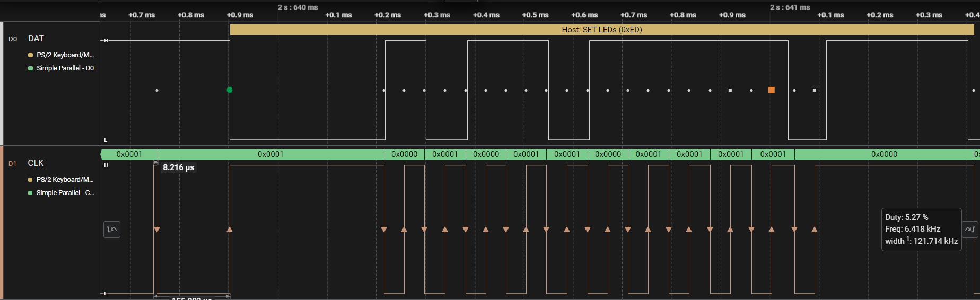Open PS/2 Keyboard analyzer text under DAT
This screenshot has height=300, width=980.
tap(65, 55)
